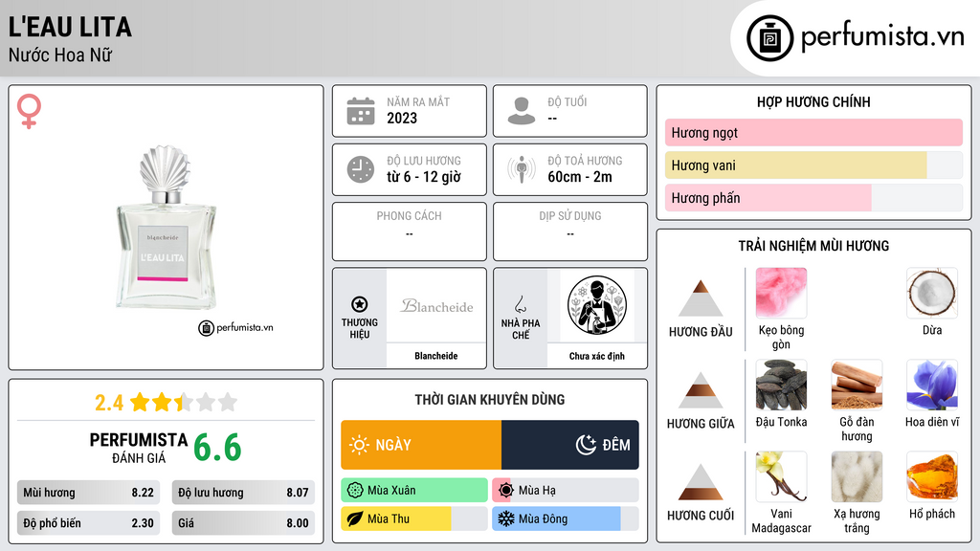Click the 60cm - 2m sillage value
This screenshot has height=551, width=980.
(x=580, y=177)
